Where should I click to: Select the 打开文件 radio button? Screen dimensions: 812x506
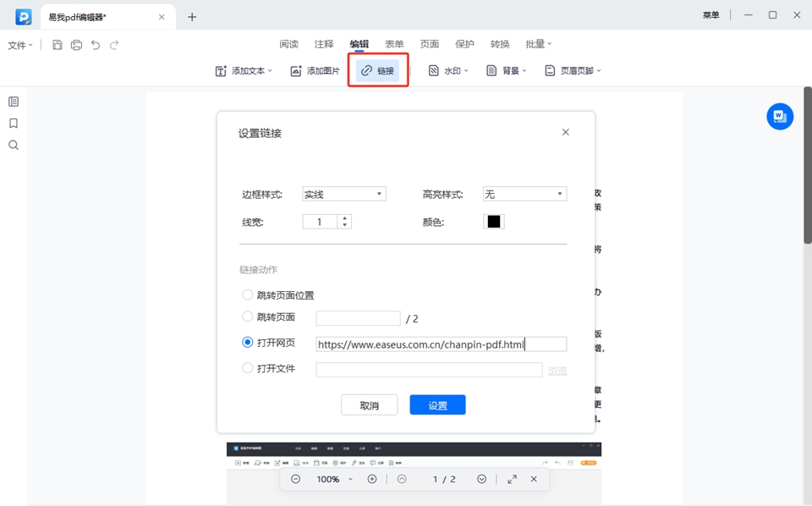coord(248,368)
